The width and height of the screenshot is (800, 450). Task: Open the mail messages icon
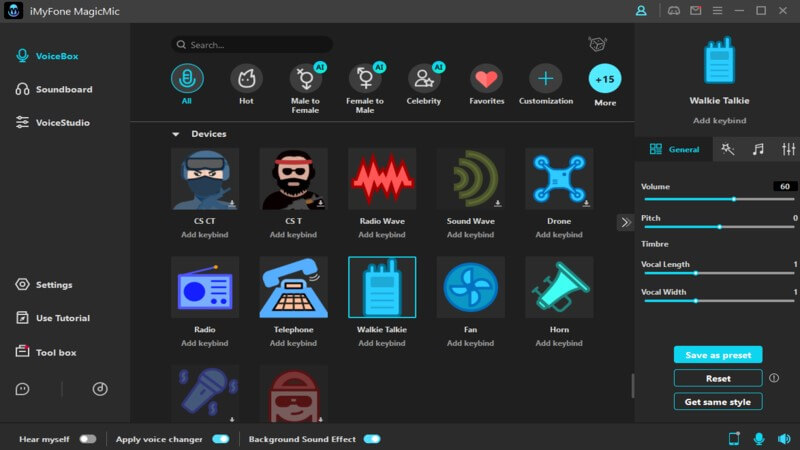[x=695, y=11]
